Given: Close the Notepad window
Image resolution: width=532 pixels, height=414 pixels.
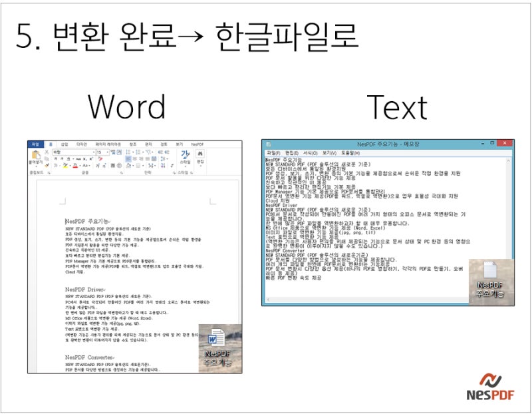Looking at the screenshot, I should (505, 143).
